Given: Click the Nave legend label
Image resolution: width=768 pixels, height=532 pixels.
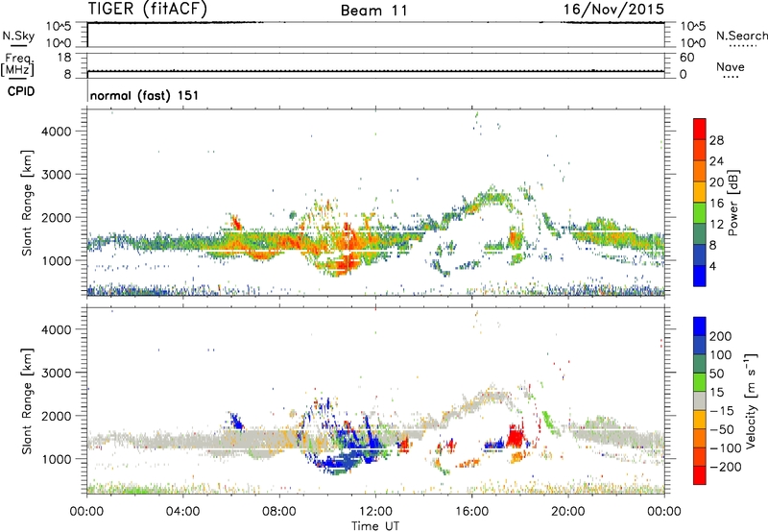Looking at the screenshot, I should pyautogui.click(x=731, y=66).
